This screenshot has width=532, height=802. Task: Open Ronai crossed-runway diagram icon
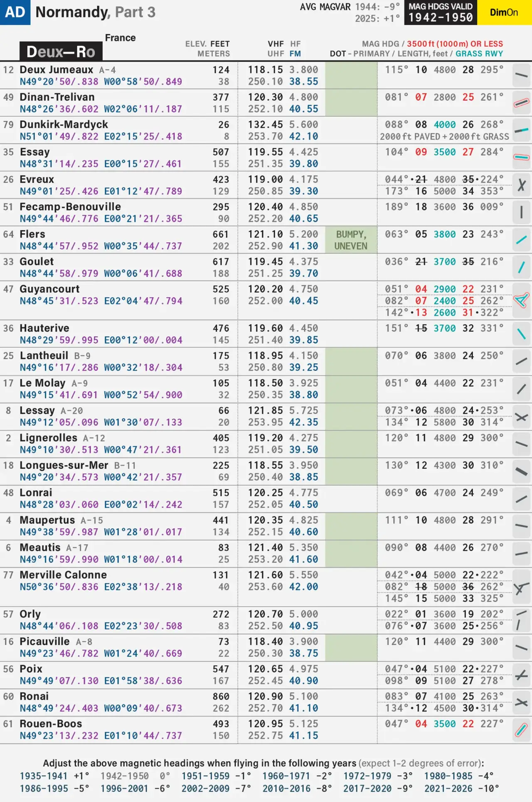point(521,702)
